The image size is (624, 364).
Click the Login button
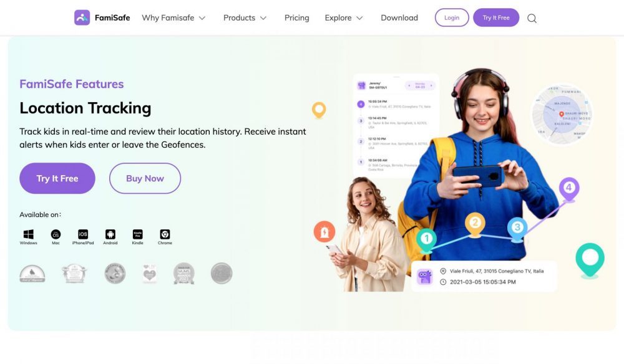tap(452, 17)
